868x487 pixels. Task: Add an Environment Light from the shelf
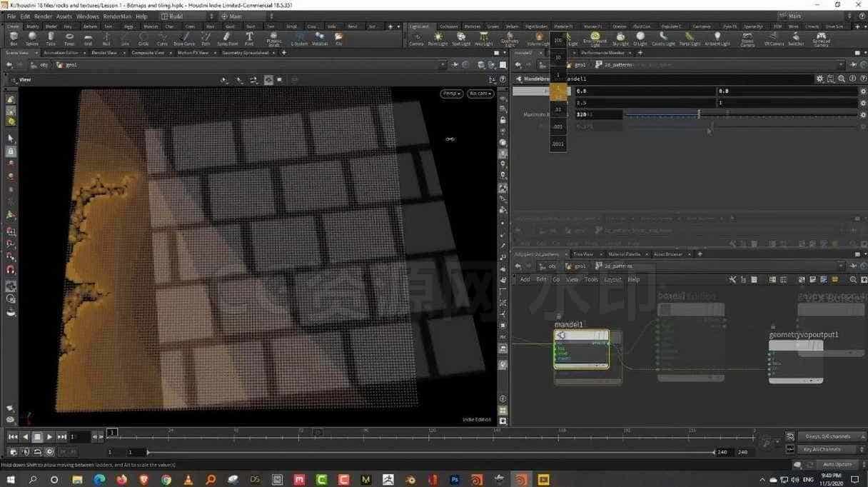(x=595, y=39)
